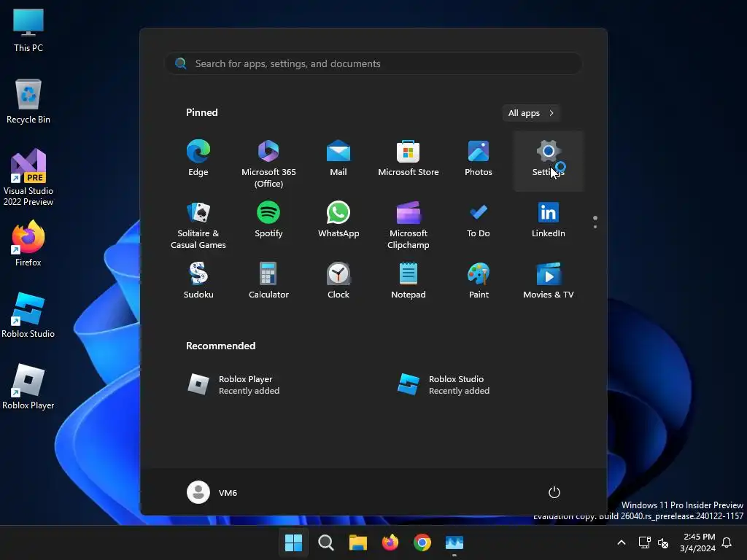The width and height of the screenshot is (747, 560).
Task: Open File Explorer from taskbar
Action: coord(357,542)
